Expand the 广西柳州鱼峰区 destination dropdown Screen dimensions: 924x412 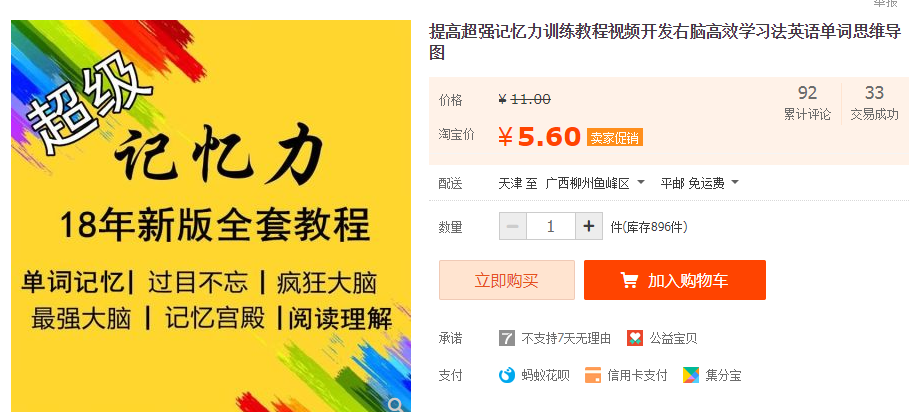point(595,183)
